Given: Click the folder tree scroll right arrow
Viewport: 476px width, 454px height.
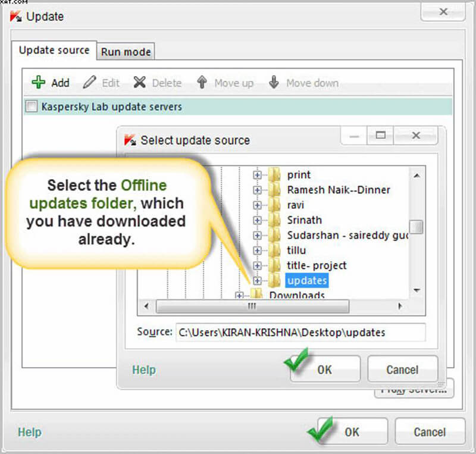Looking at the screenshot, I should click(400, 306).
